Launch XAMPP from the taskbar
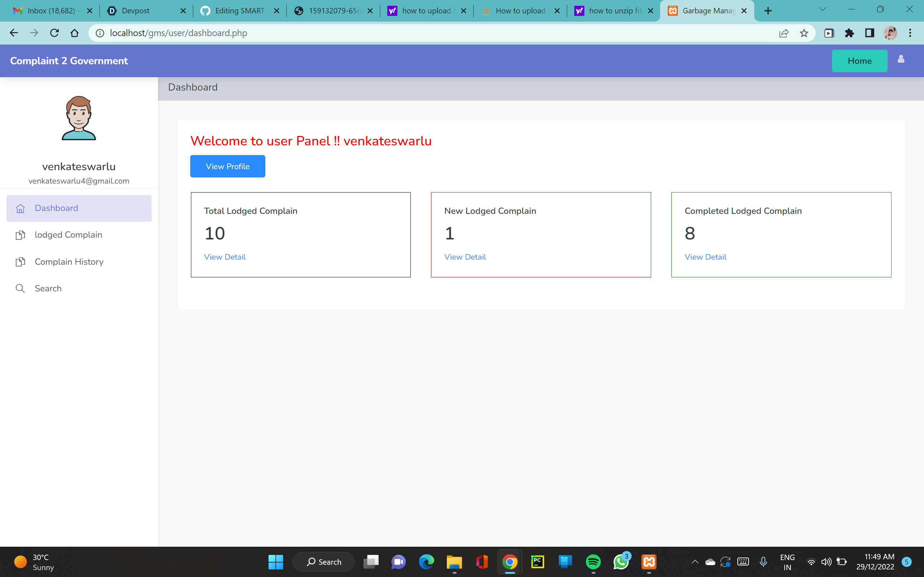The width and height of the screenshot is (924, 577). 648,561
